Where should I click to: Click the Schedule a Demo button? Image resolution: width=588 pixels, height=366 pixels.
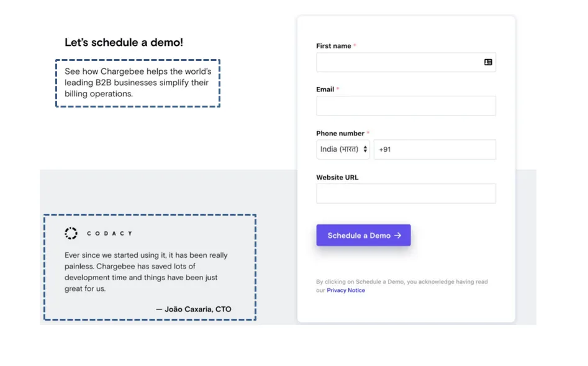tap(363, 235)
